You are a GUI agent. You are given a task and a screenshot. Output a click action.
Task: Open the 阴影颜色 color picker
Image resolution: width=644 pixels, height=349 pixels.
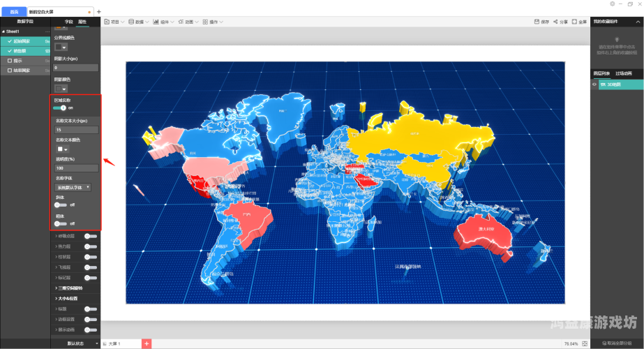pyautogui.click(x=61, y=89)
